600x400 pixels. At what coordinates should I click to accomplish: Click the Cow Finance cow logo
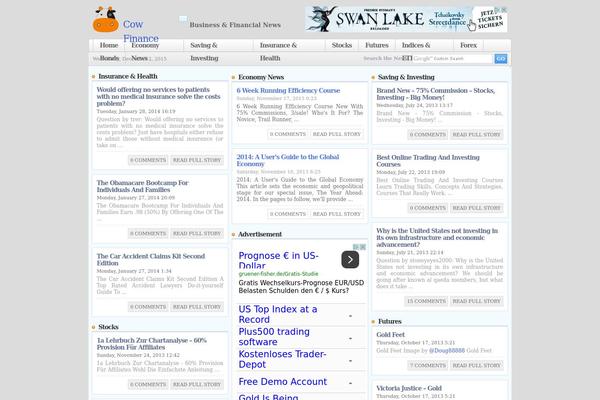[x=105, y=19]
